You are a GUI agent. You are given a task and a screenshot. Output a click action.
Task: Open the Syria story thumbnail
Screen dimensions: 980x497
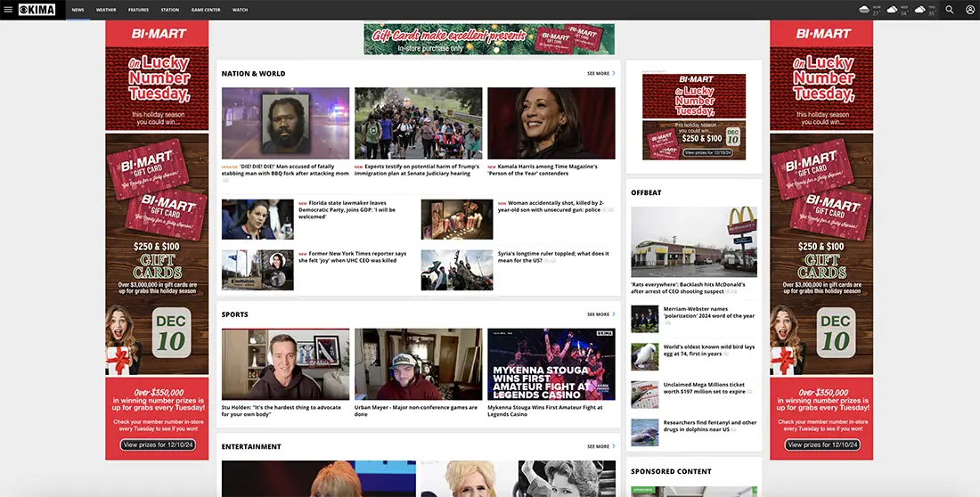point(457,270)
